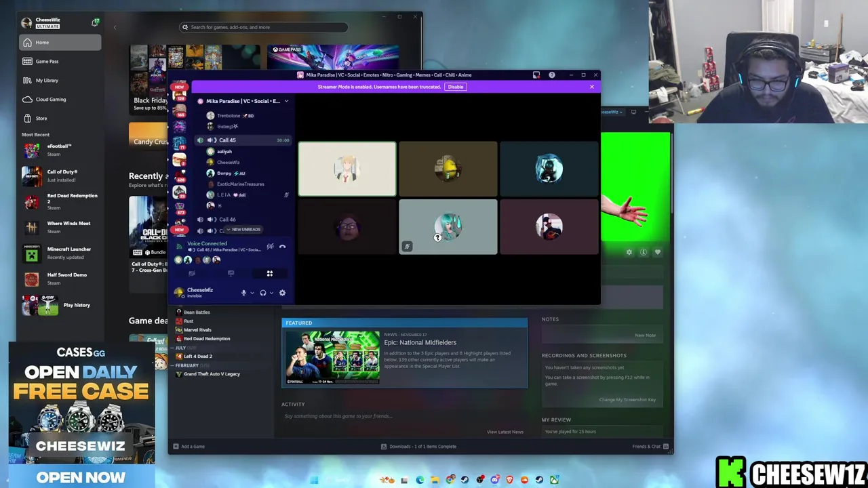The height and width of the screenshot is (488, 868).
Task: Open Steam Downloads status
Action: coord(418,447)
